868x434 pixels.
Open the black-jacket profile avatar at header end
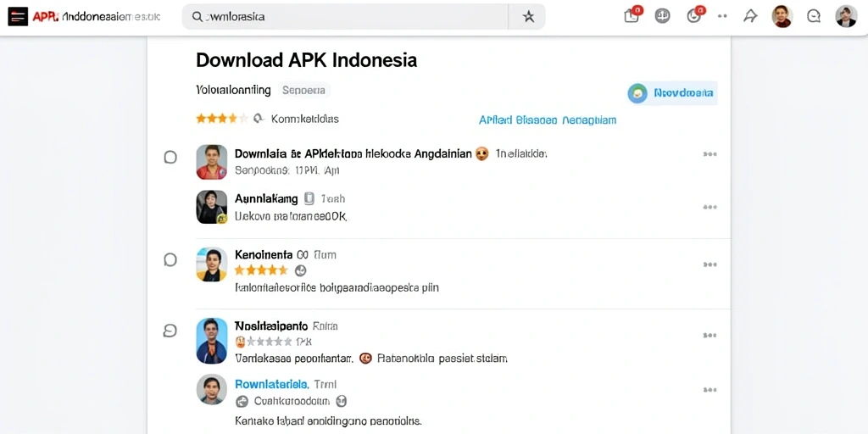pyautogui.click(x=846, y=17)
